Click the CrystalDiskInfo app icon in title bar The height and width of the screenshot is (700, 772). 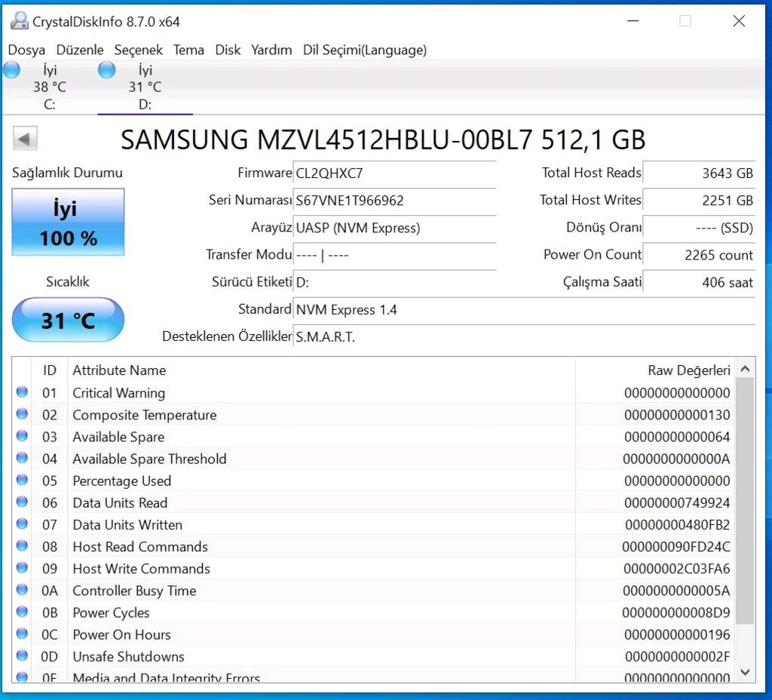click(x=19, y=21)
